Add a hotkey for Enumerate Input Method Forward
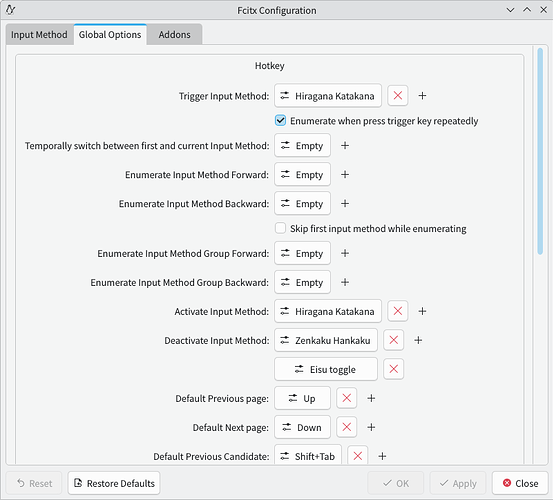The image size is (553, 500). (345, 174)
